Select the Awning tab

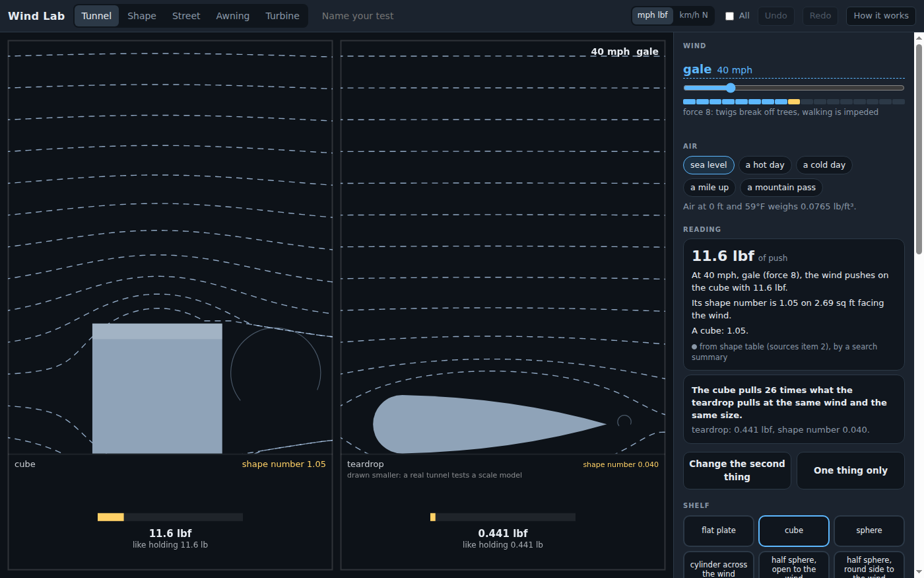[233, 16]
